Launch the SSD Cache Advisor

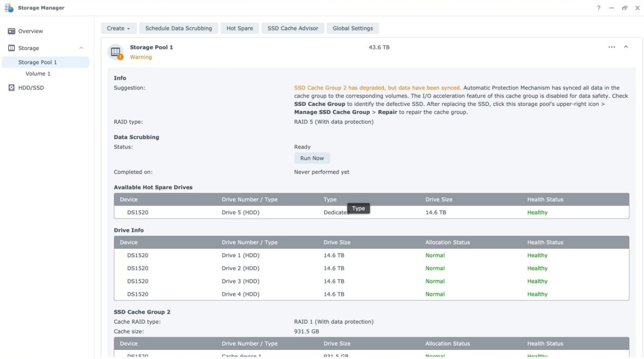(x=293, y=29)
